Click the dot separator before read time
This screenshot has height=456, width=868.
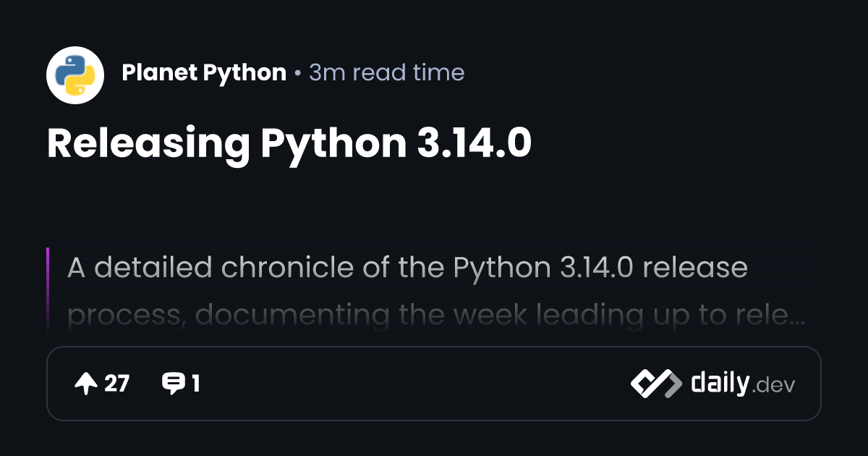(x=297, y=74)
